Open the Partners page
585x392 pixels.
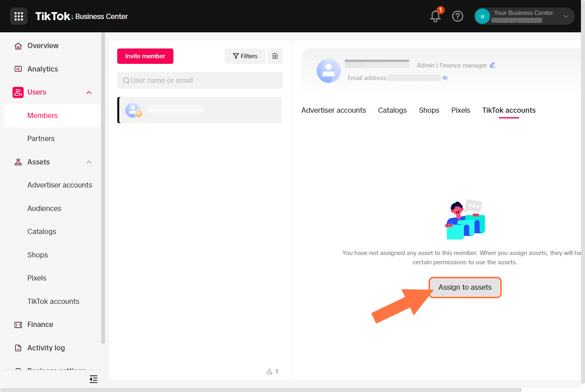pos(41,138)
